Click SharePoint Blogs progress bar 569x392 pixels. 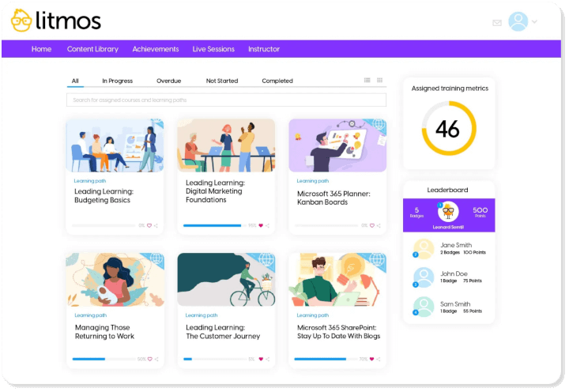pos(326,359)
